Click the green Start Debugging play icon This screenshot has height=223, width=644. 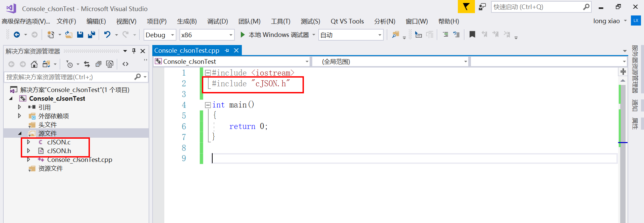[243, 35]
